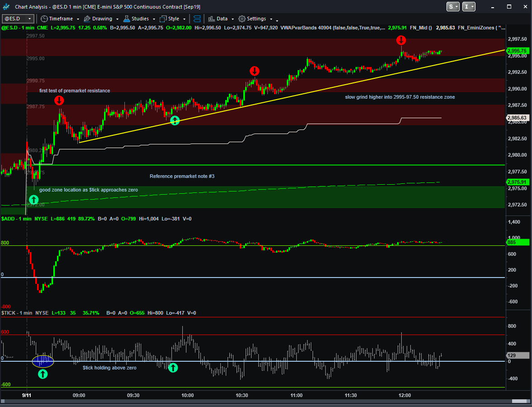Viewport: 532px width, 407px height.
Task: Expand the Drawing dropdown arrow
Action: (117, 19)
